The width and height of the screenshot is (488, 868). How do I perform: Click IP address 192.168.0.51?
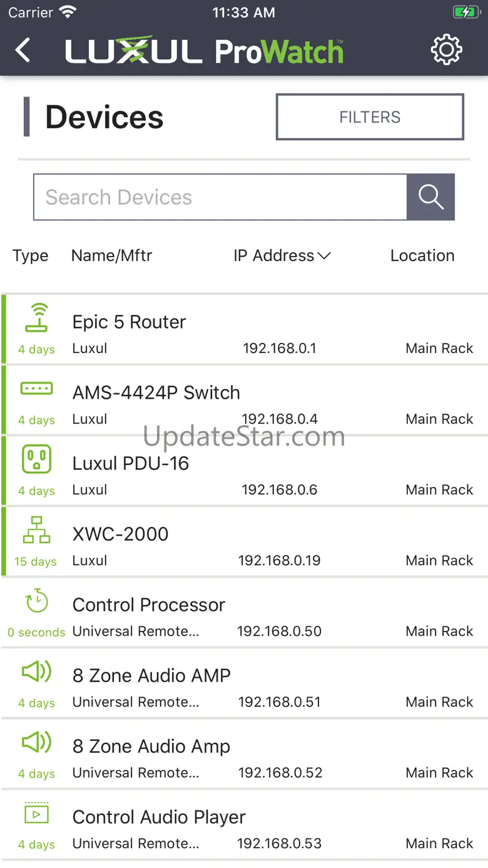click(280, 702)
